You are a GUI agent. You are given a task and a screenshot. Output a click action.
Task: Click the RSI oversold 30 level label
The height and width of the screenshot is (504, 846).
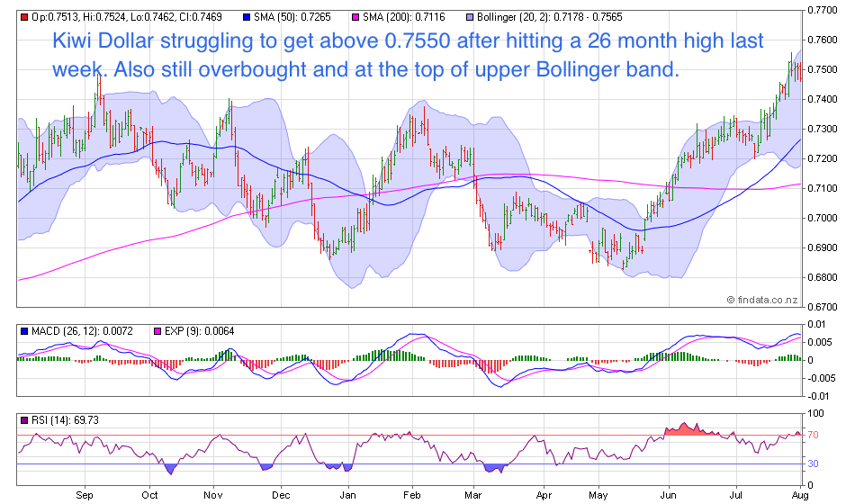pyautogui.click(x=813, y=464)
